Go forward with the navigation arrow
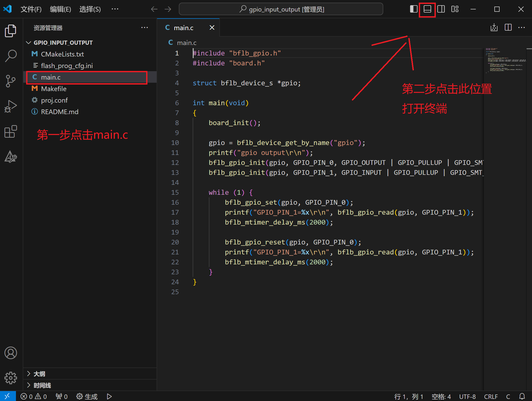Image resolution: width=532 pixels, height=401 pixels. 168,9
